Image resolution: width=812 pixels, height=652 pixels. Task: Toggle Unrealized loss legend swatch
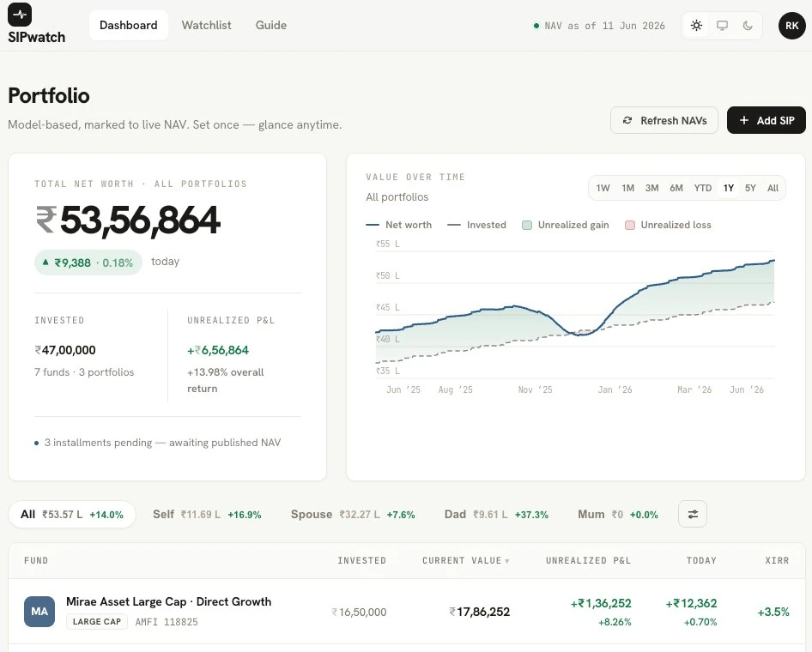coord(630,225)
